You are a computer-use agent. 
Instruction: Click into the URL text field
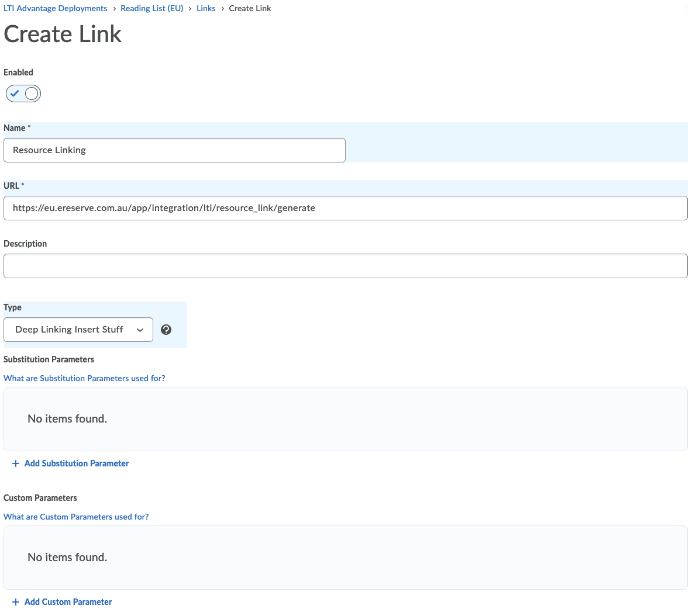[x=345, y=208]
